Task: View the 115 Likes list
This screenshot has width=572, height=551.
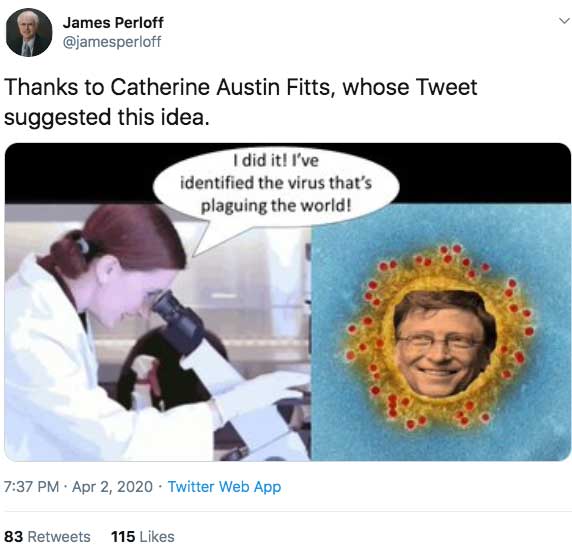Action: coord(143,537)
